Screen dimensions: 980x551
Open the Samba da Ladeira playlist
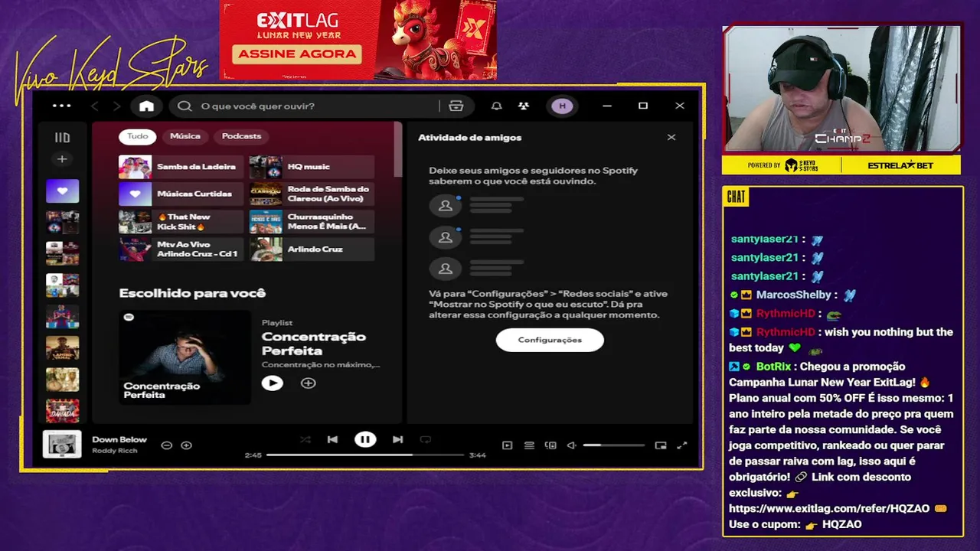(181, 167)
